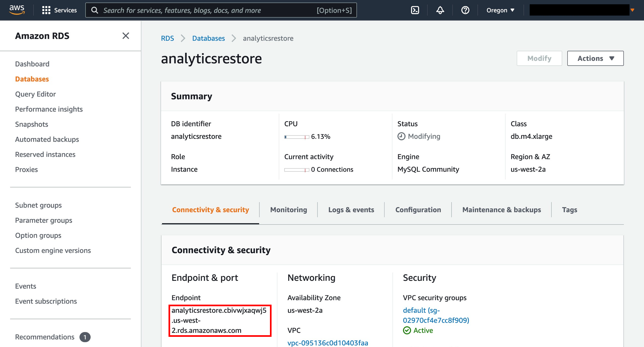644x347 pixels.
Task: Select the Maintenance & backups tab
Action: click(x=502, y=210)
